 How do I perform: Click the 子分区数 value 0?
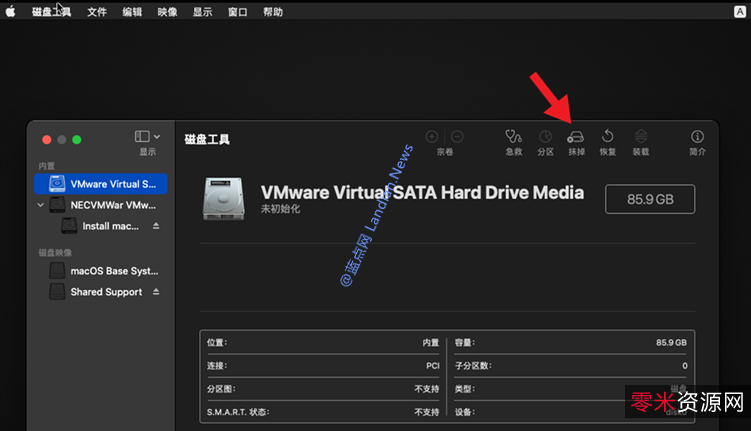[684, 366]
